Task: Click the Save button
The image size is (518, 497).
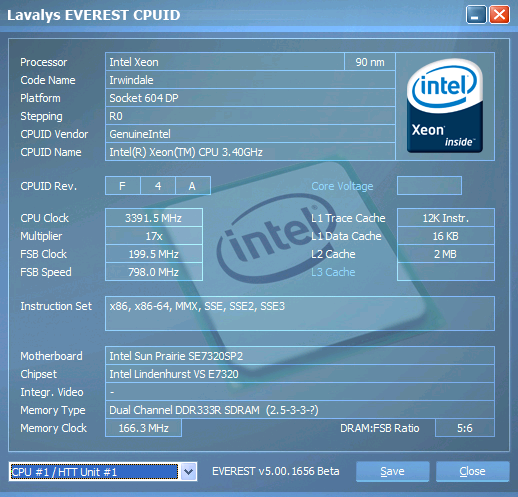Action: pyautogui.click(x=392, y=471)
